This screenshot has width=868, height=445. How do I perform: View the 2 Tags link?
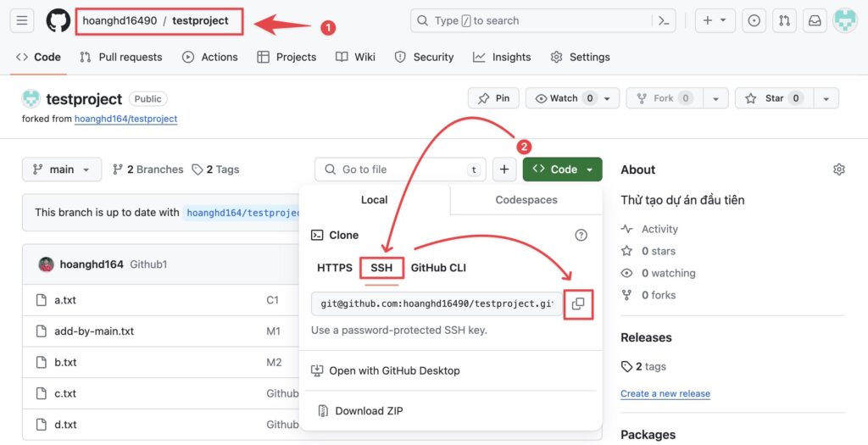click(x=215, y=170)
